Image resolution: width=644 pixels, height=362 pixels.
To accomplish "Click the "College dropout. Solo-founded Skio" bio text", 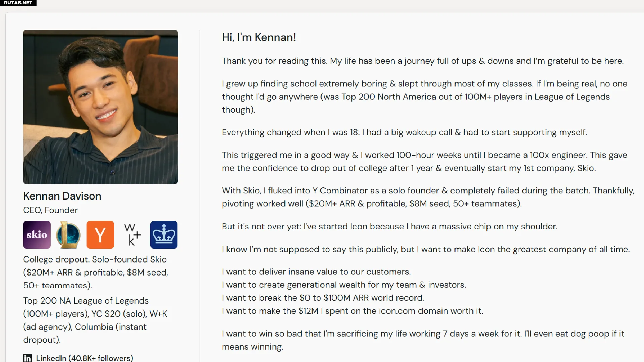I will pos(96,272).
